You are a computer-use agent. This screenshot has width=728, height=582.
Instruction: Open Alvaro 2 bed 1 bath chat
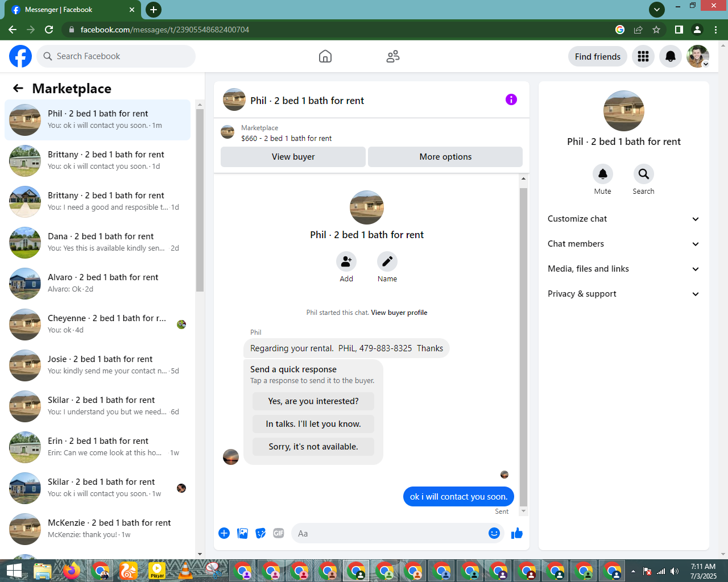(97, 284)
